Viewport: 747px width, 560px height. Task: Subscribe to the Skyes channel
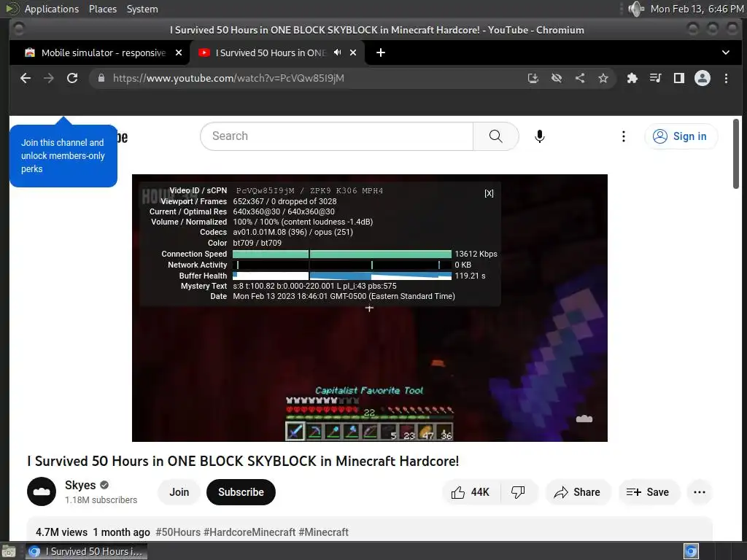pos(241,492)
